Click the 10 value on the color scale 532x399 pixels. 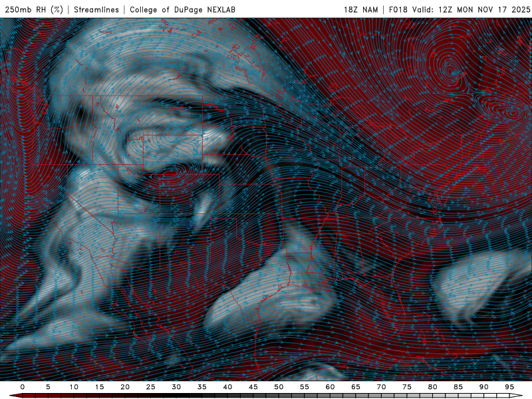74,387
